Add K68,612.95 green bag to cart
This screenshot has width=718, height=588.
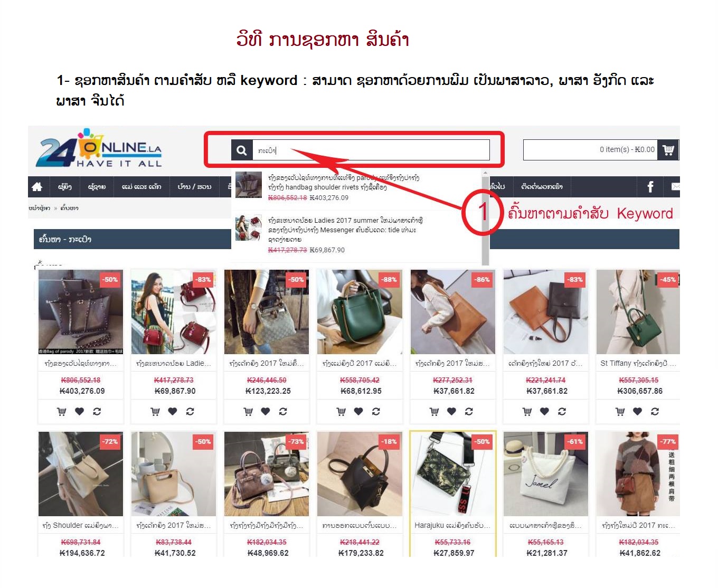[341, 412]
